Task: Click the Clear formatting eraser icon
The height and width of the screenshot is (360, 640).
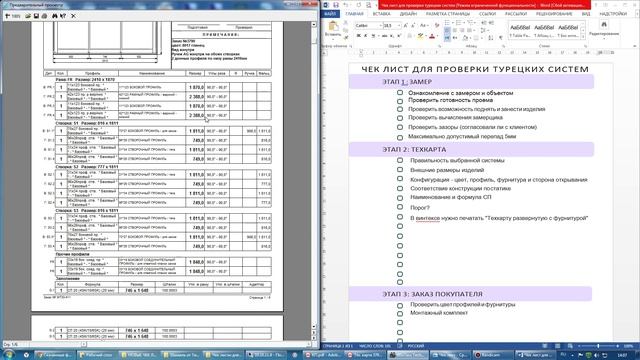Action: (x=437, y=25)
